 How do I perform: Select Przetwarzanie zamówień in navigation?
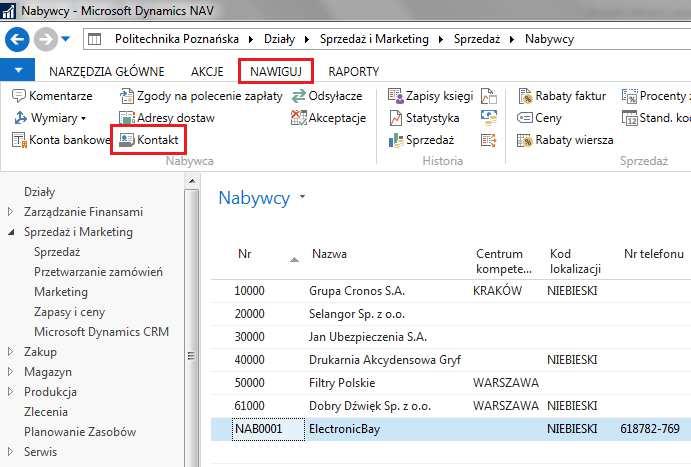pyautogui.click(x=98, y=271)
